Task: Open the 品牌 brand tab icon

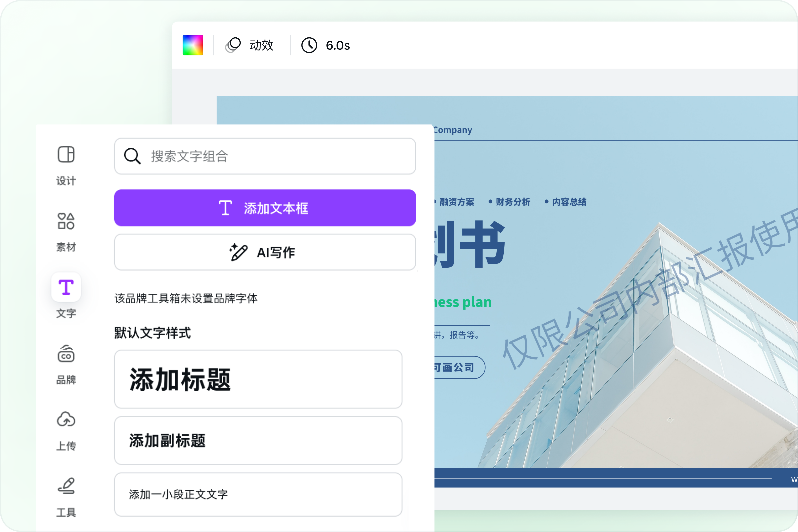Action: pos(66,354)
